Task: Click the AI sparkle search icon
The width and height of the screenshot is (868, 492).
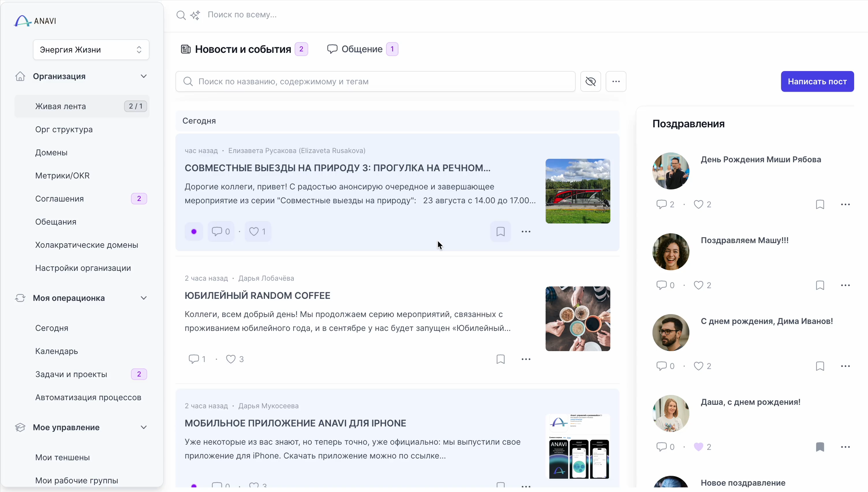Action: pyautogui.click(x=195, y=15)
